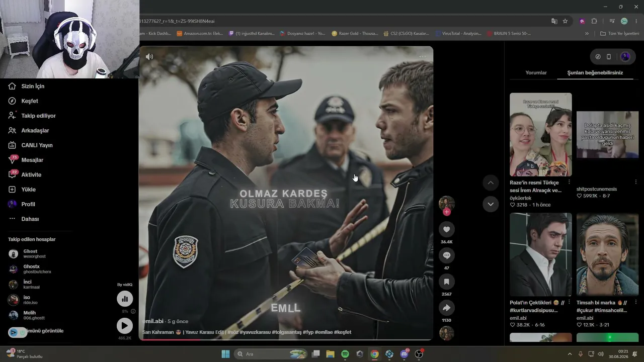Expand the Dahası more menu
644x362 pixels.
(23, 219)
